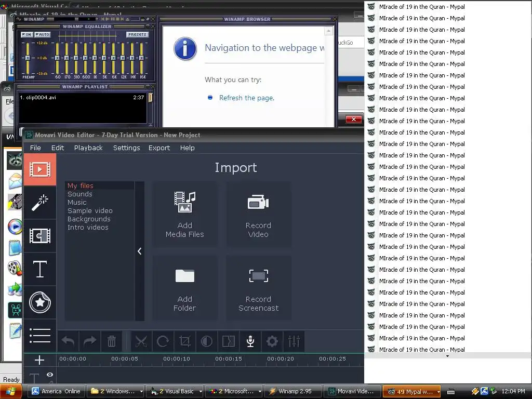Click the Record Screencast tile
The image size is (532, 399).
point(259,288)
